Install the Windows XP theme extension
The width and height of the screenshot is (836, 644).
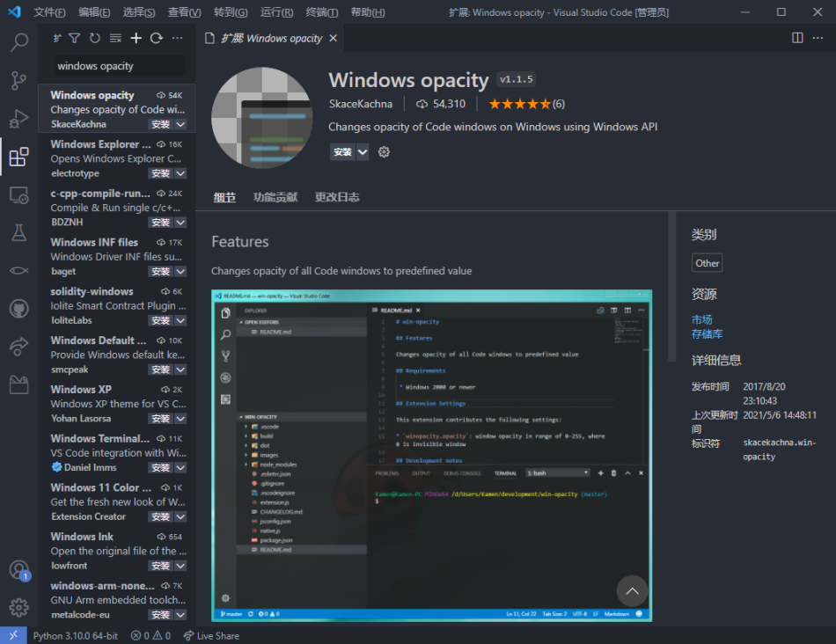(x=160, y=419)
